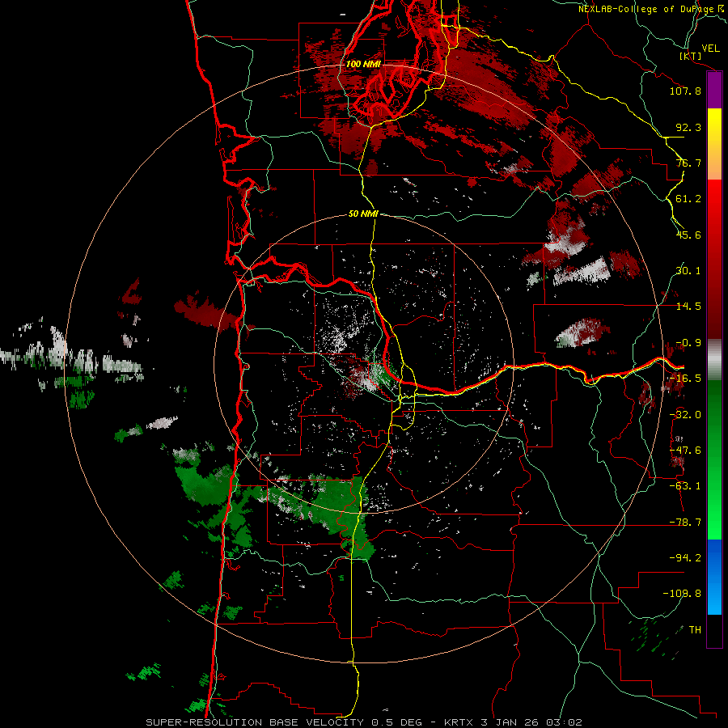Click the -63.1 velocity scale value

685,486
